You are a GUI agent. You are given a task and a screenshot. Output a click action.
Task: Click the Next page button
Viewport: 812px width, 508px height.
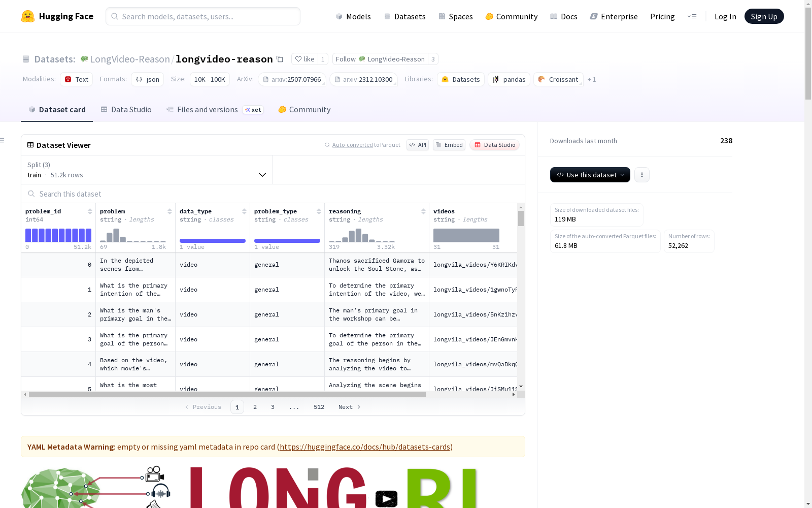click(x=350, y=407)
